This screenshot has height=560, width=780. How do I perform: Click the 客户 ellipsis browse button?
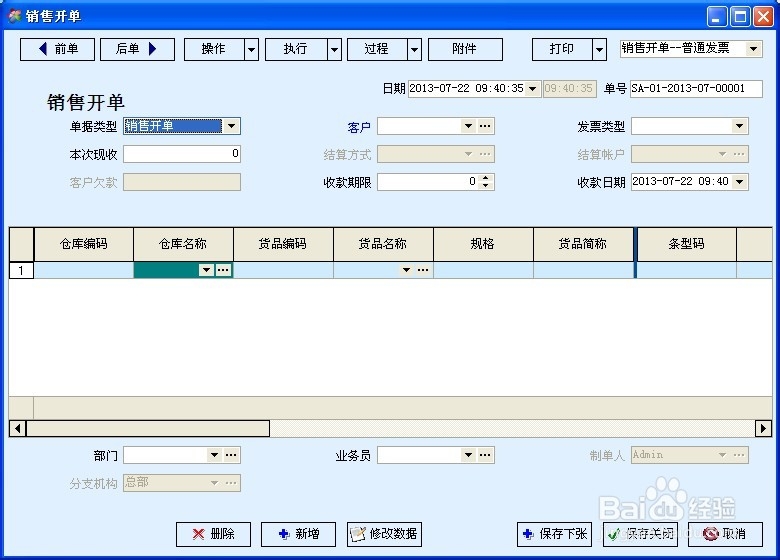tap(485, 126)
